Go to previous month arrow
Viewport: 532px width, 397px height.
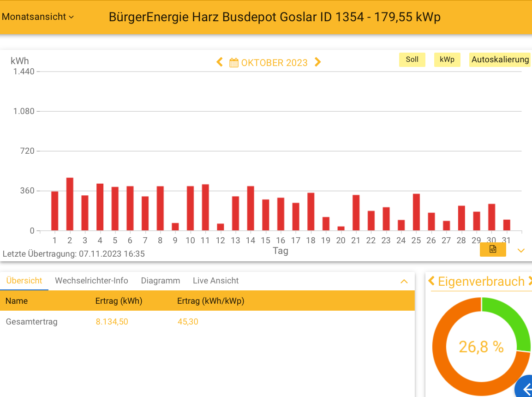coord(220,62)
